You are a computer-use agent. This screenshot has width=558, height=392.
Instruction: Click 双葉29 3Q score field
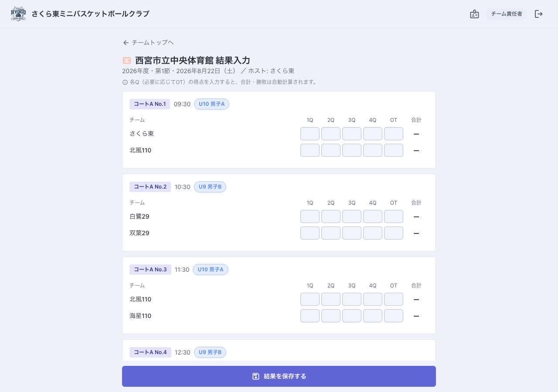tap(352, 233)
